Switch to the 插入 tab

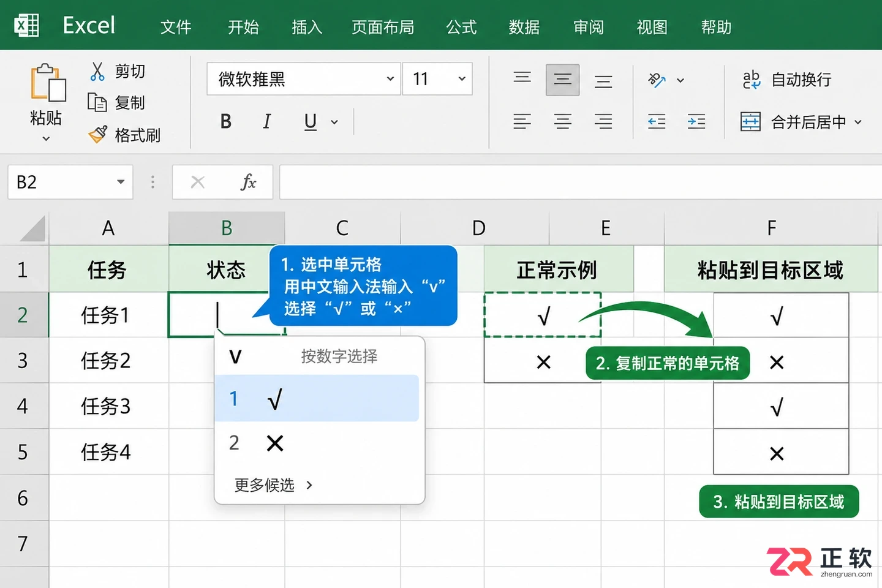(307, 27)
